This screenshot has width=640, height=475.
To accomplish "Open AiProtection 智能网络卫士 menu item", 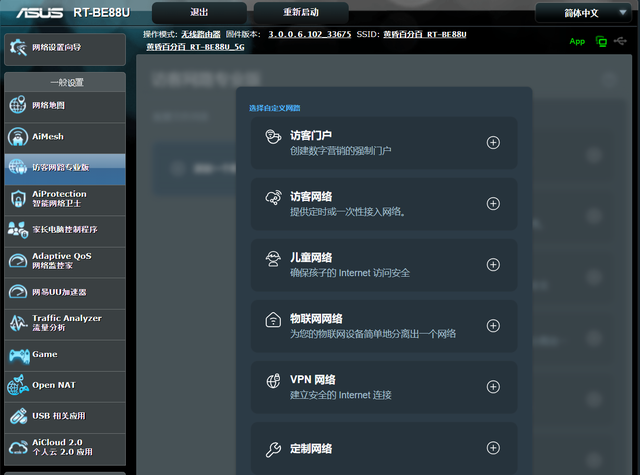I will coord(65,199).
